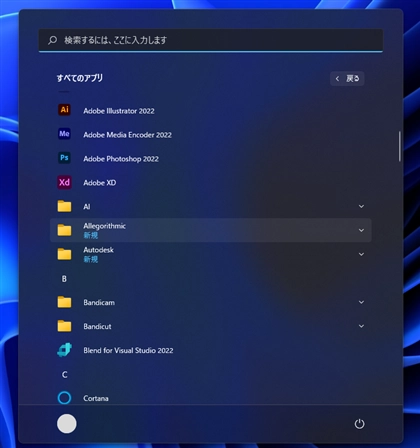
Task: Launch Adobe XD via its icon
Action: [x=64, y=182]
